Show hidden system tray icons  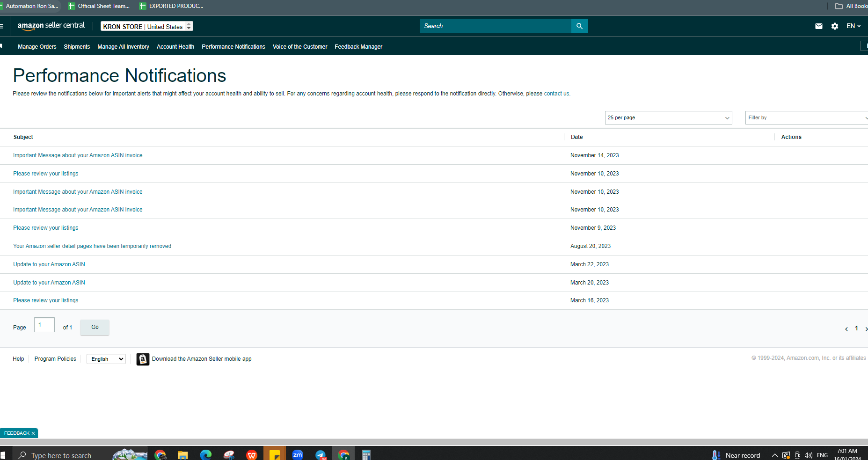click(775, 455)
